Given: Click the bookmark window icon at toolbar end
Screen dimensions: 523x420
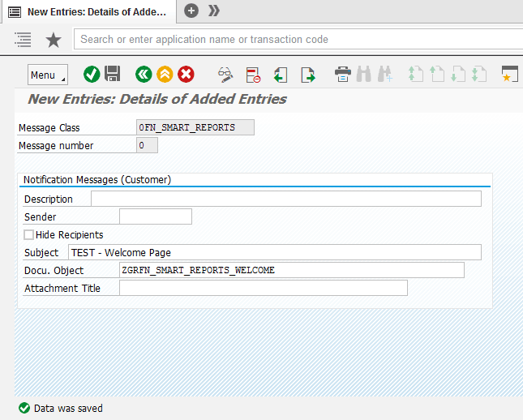Looking at the screenshot, I should point(509,75).
